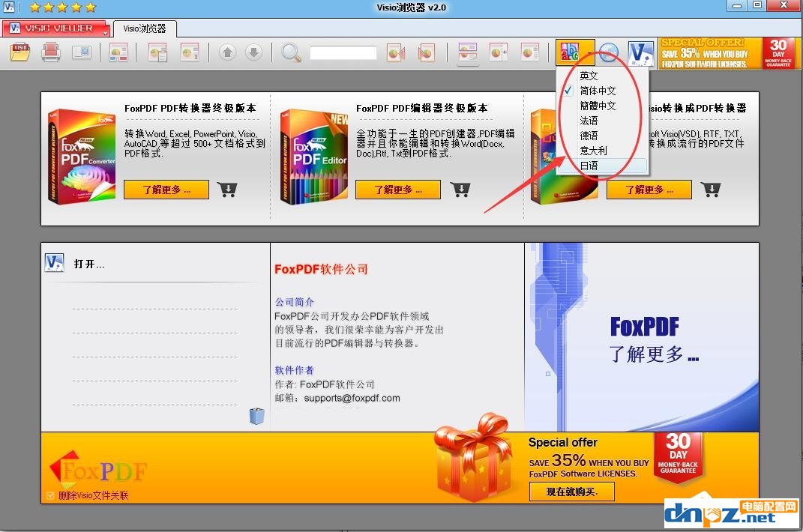Image resolution: width=803 pixels, height=532 pixels.
Task: Toggle the 删除Visio文件关联 checkbox
Action: point(50,495)
